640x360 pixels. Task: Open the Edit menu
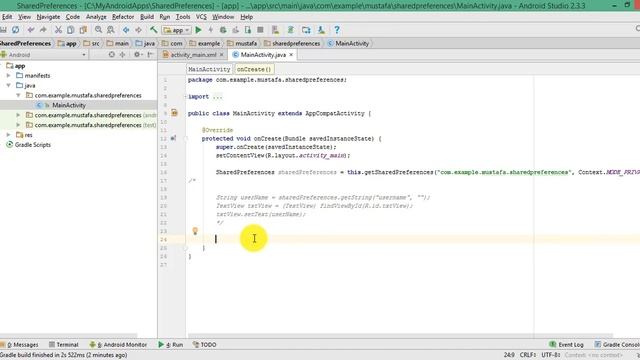click(7, 17)
